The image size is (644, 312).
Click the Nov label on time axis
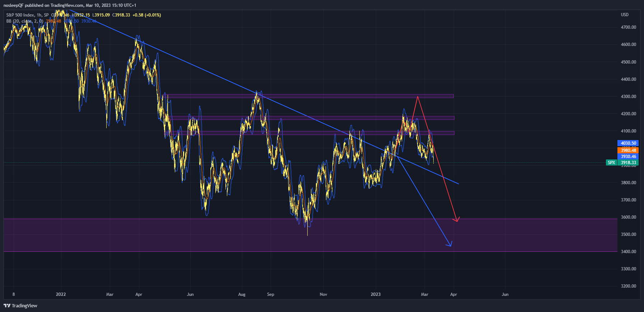[x=323, y=294]
